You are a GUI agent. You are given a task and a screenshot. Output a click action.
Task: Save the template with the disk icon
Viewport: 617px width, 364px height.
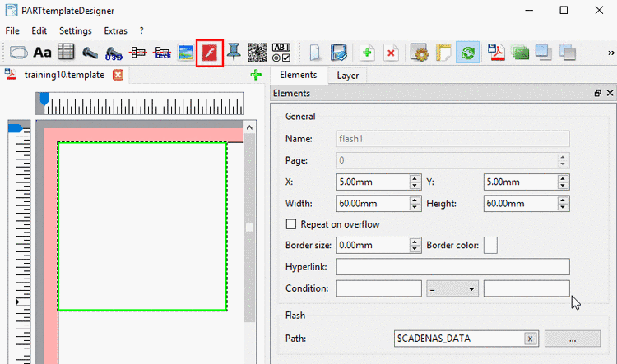click(338, 53)
